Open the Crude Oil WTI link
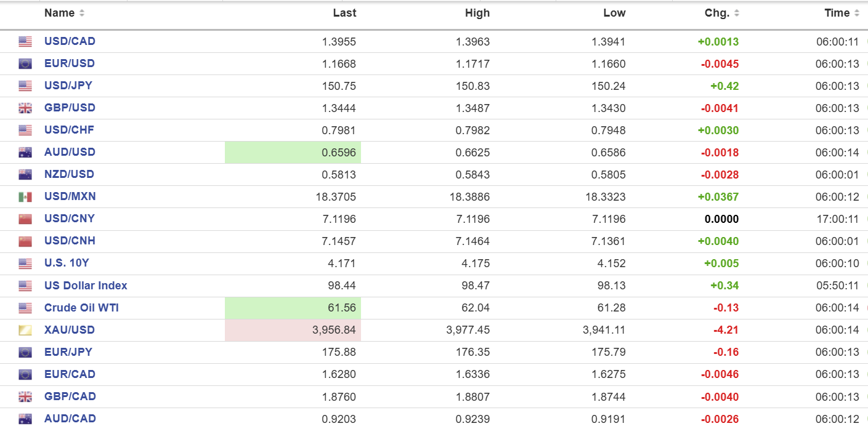The height and width of the screenshot is (426, 868). coord(81,308)
